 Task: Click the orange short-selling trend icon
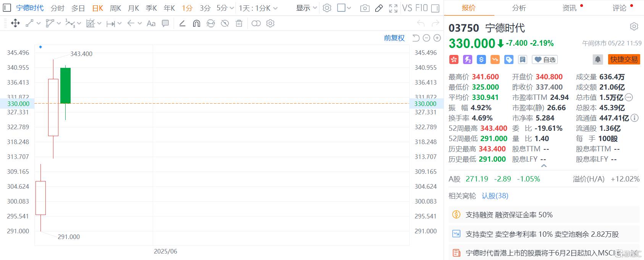495,59
